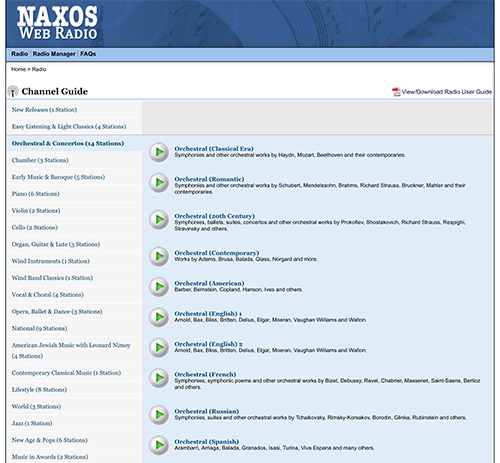Image resolution: width=500 pixels, height=463 pixels.
Task: Open Orchestral (Classical Era) title link
Action: click(214, 149)
